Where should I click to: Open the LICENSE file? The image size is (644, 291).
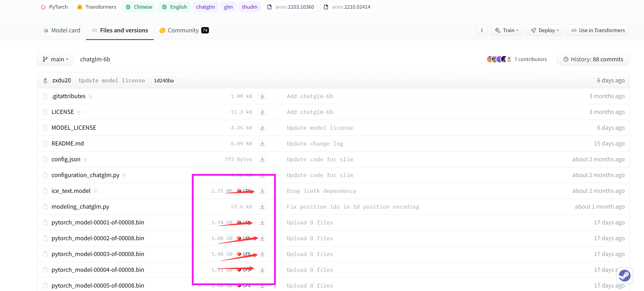click(x=63, y=112)
